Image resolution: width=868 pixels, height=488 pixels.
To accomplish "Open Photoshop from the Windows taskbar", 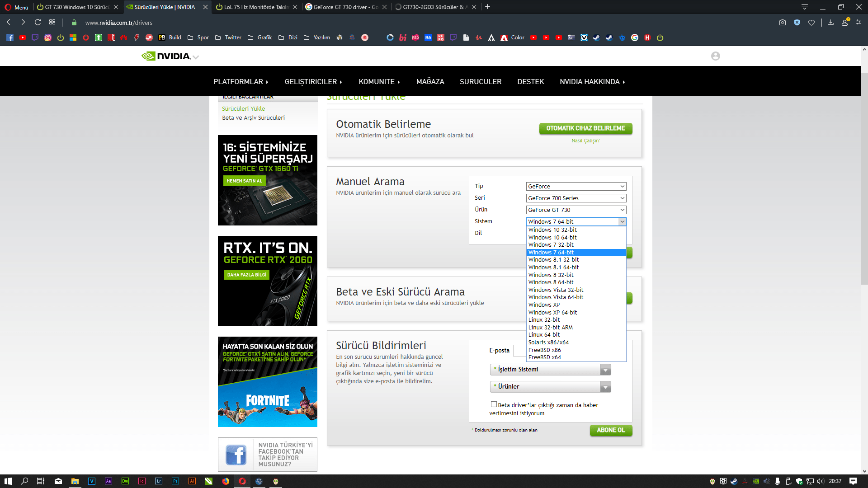I will pyautogui.click(x=175, y=481).
